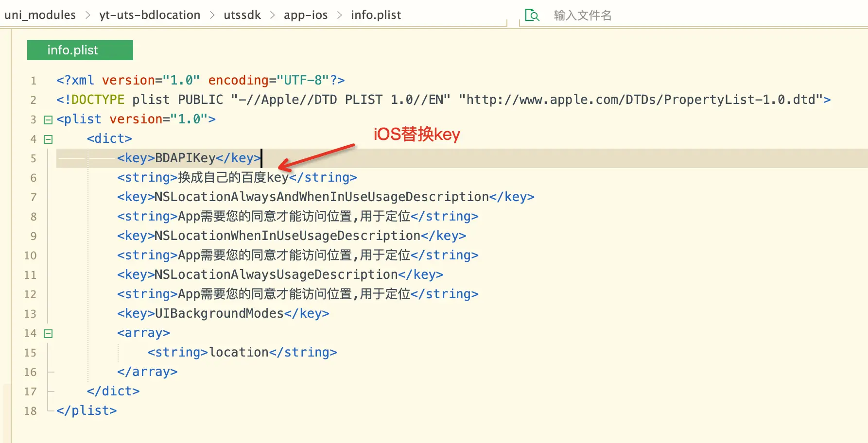
Task: Click line number 5 in gutter
Action: 33,158
